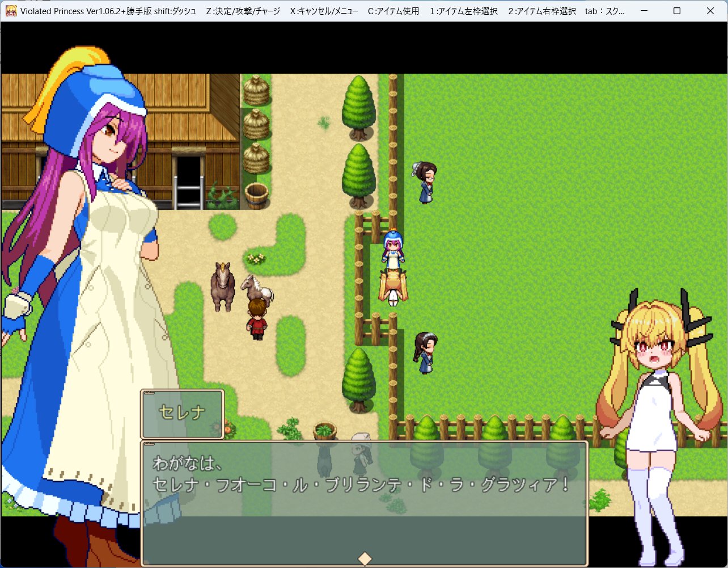
Task: Click the セレナ speaker name box
Action: pos(182,414)
